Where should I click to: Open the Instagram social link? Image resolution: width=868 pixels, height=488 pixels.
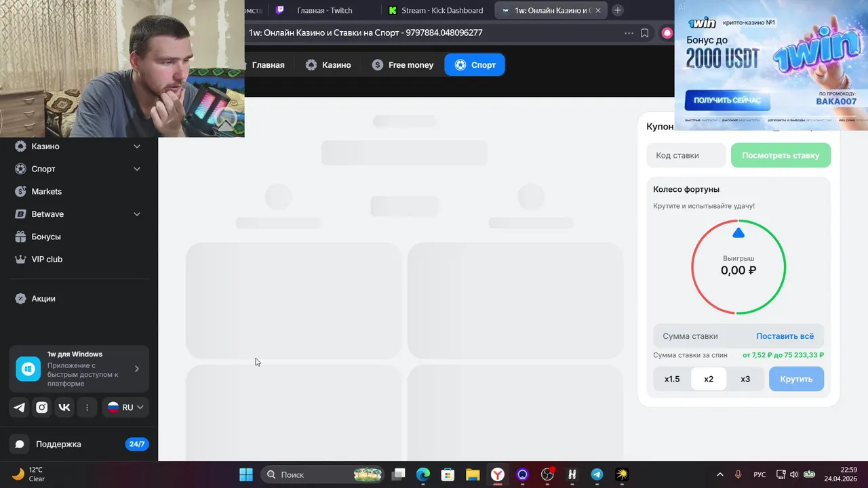click(x=42, y=407)
